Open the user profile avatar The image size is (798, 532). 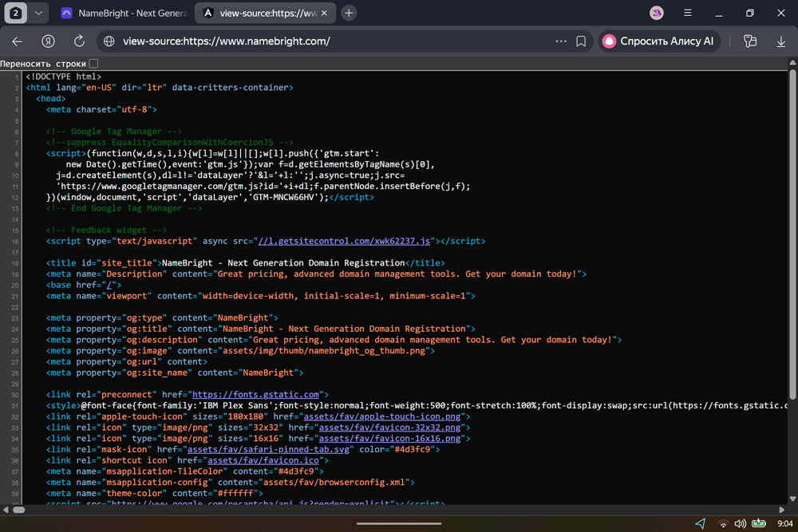click(657, 14)
